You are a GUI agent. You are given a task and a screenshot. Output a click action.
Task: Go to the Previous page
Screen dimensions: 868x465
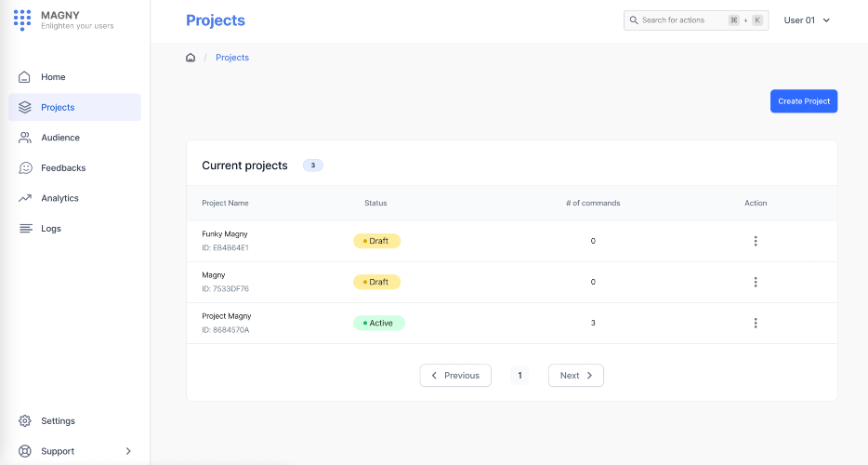[x=455, y=376]
